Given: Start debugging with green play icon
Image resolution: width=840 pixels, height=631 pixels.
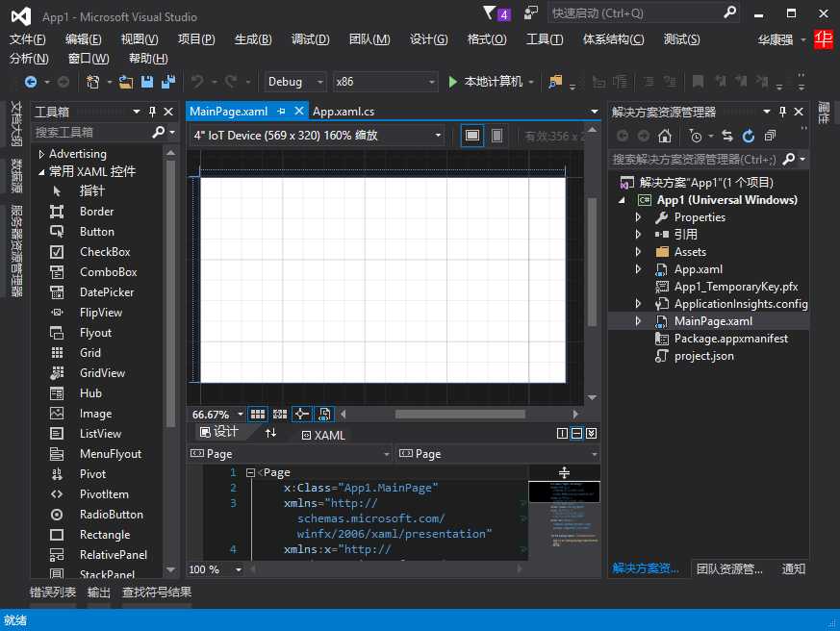Looking at the screenshot, I should [x=452, y=82].
